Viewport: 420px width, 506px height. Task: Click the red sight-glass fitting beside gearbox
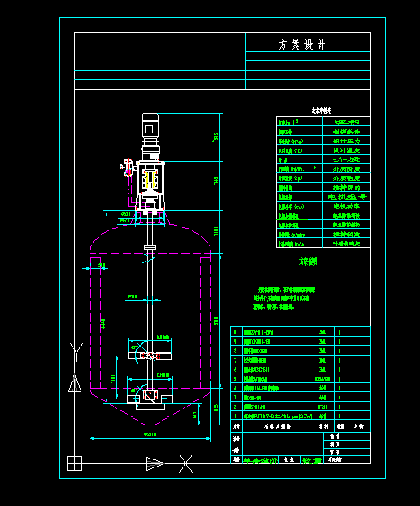pyautogui.click(x=128, y=167)
